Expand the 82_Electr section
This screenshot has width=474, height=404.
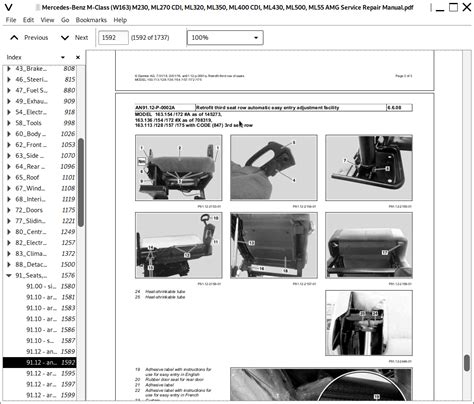[9, 243]
